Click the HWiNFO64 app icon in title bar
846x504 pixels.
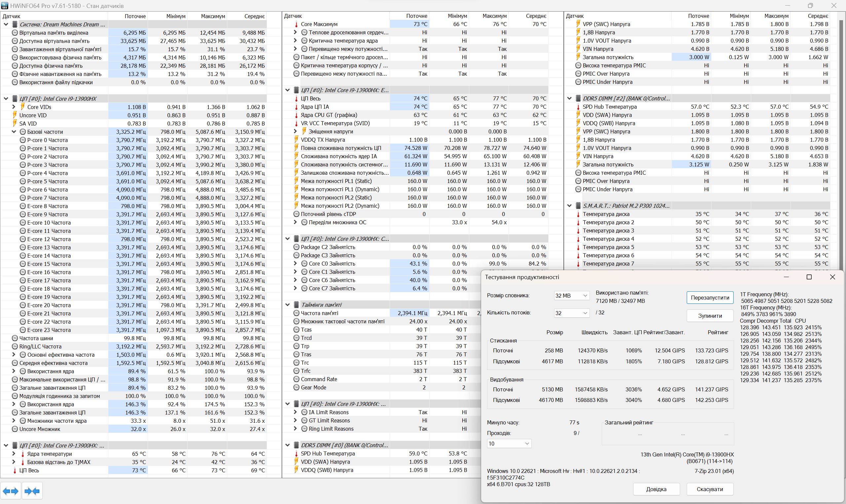click(5, 5)
